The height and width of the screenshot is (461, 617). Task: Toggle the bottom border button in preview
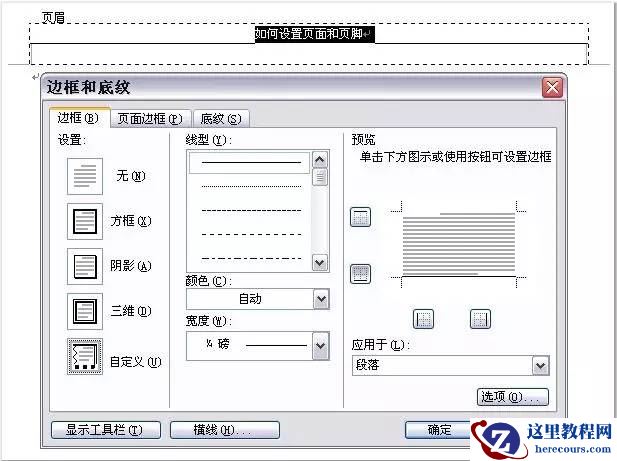pos(360,274)
